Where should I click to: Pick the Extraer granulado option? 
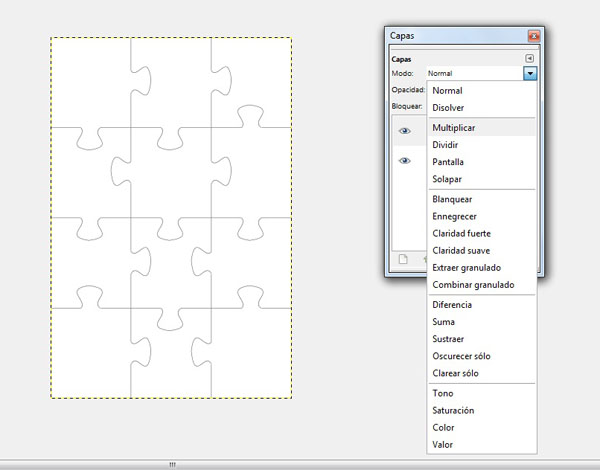(482, 268)
